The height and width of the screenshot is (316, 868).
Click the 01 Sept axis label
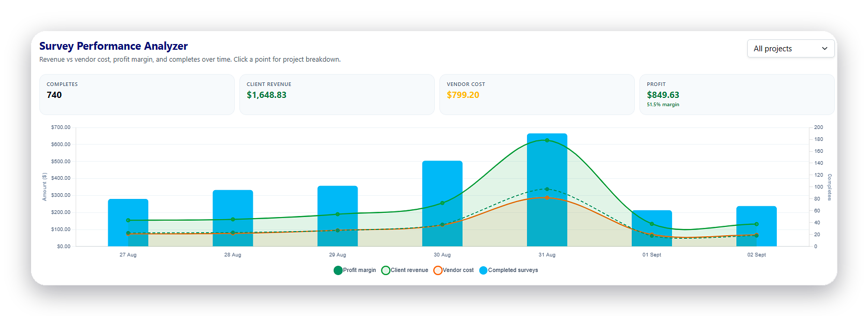[652, 255]
